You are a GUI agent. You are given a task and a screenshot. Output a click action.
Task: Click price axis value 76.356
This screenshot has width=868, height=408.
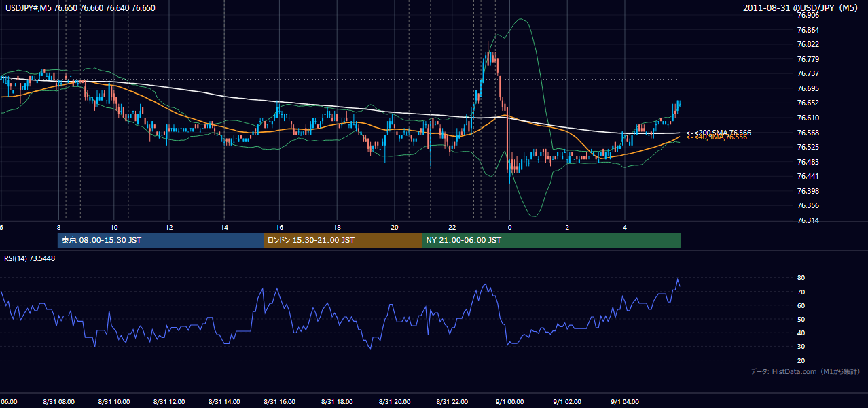[x=808, y=205]
